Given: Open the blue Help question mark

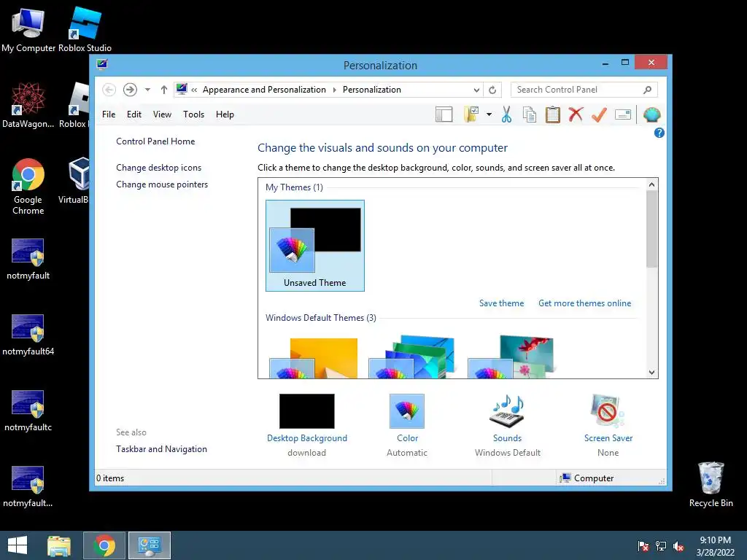Looking at the screenshot, I should [x=659, y=133].
